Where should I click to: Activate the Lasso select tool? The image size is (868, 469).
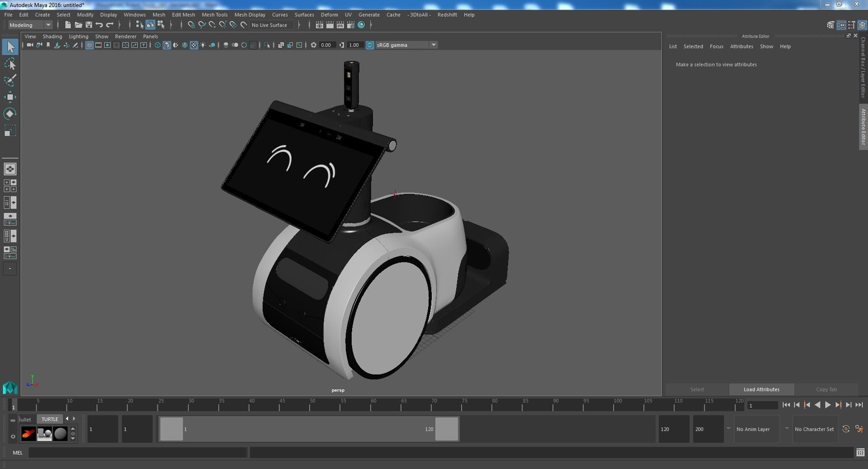[10, 64]
